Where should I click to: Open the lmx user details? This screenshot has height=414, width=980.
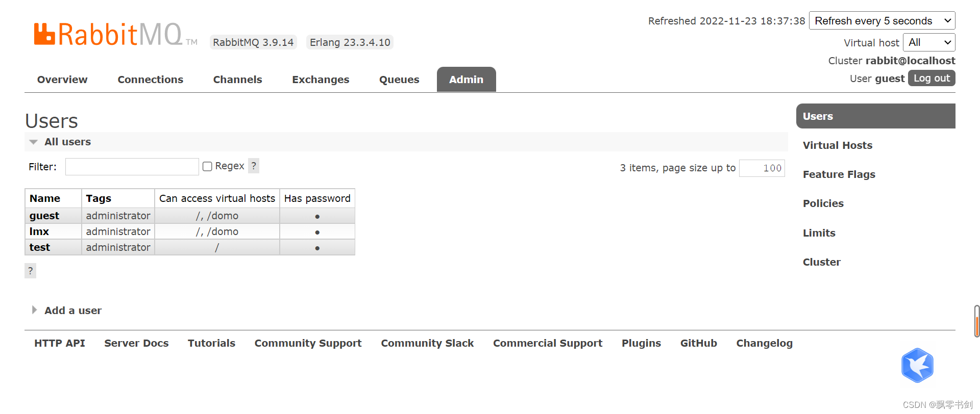pyautogui.click(x=39, y=231)
